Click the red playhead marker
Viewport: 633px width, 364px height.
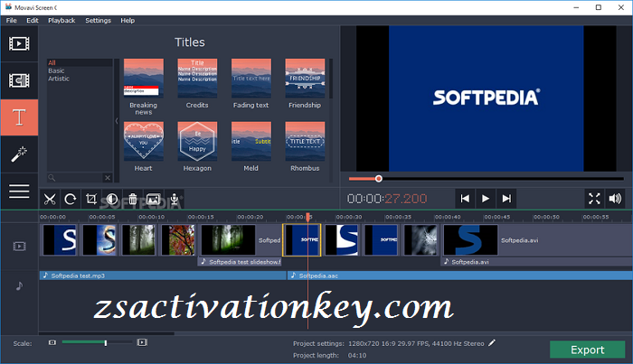307,218
